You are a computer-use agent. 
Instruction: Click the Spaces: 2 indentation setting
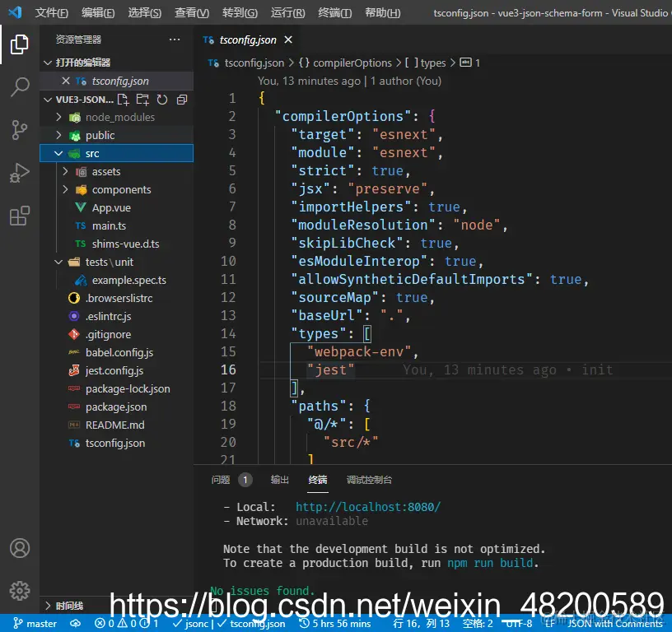(478, 624)
